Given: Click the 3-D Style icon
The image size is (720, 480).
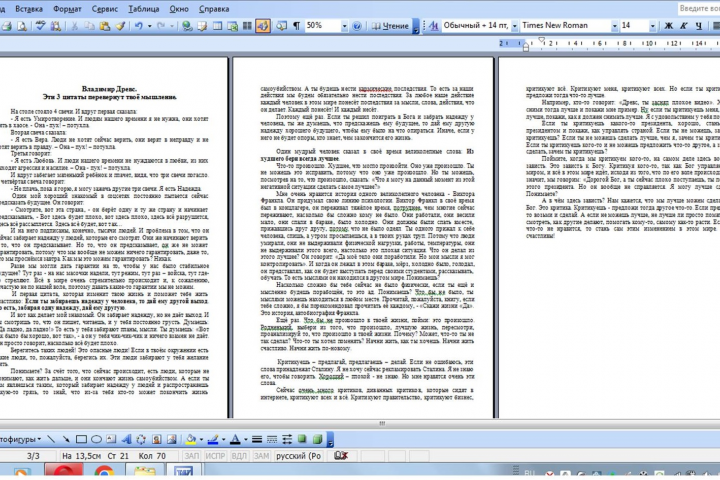Looking at the screenshot, I should [x=317, y=440].
